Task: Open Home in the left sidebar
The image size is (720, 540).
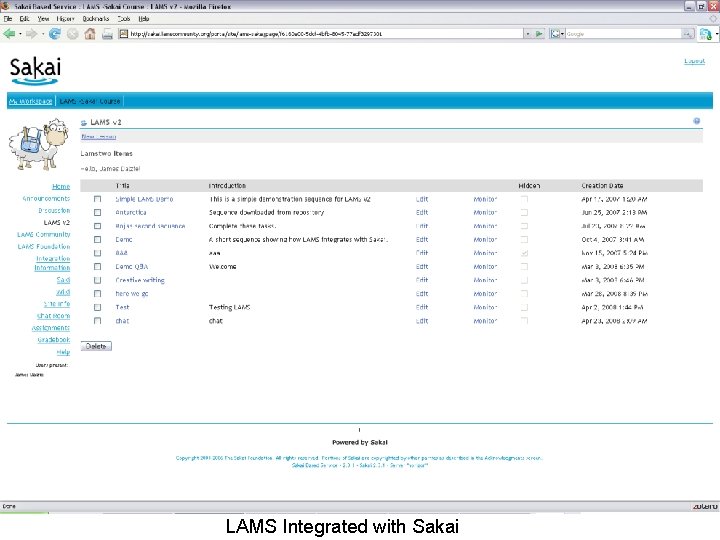Action: pyautogui.click(x=61, y=186)
